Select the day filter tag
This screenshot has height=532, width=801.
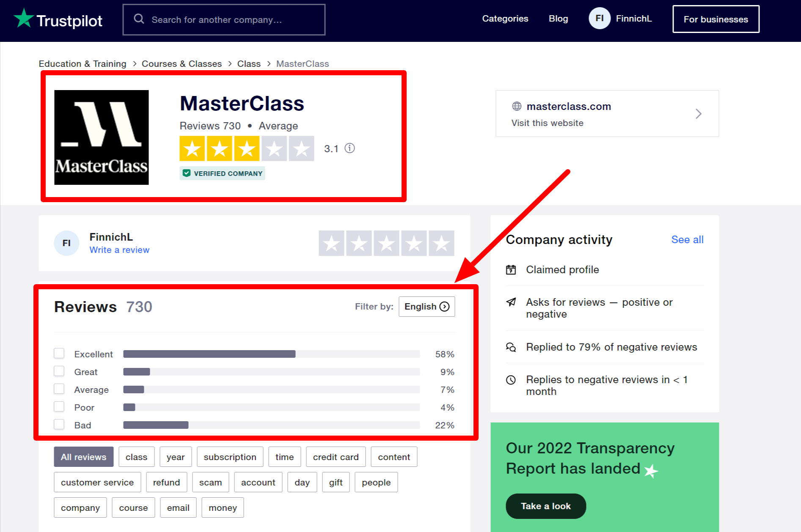(302, 482)
